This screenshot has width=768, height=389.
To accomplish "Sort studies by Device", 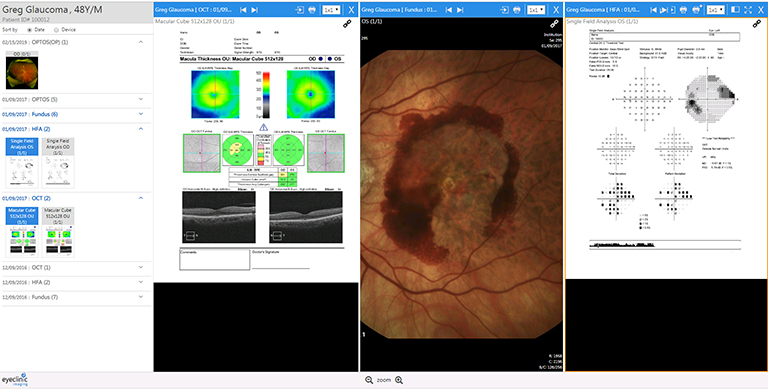I will click(56, 30).
